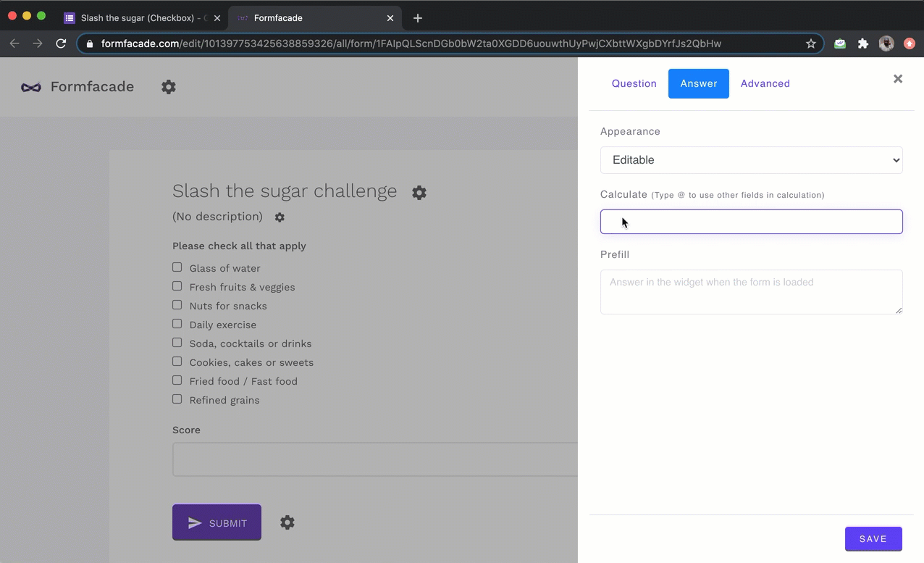This screenshot has width=924, height=563.
Task: Click the Score answer field
Action: [x=375, y=459]
